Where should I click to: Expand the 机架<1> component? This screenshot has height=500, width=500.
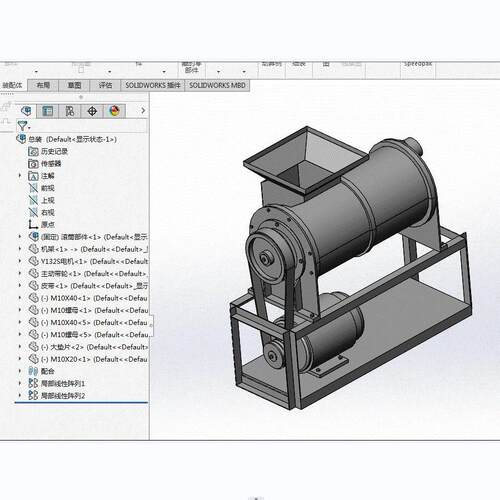pyautogui.click(x=20, y=249)
